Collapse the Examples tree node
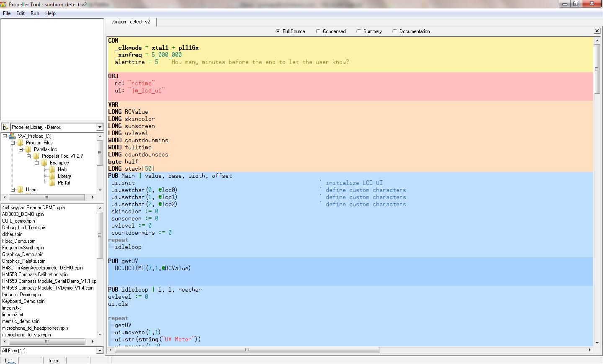 click(36, 163)
